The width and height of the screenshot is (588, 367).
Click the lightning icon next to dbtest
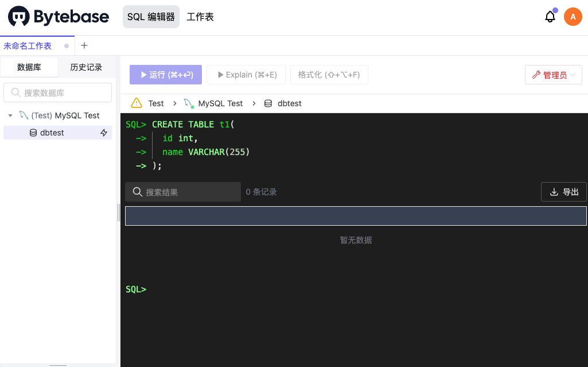click(x=104, y=133)
